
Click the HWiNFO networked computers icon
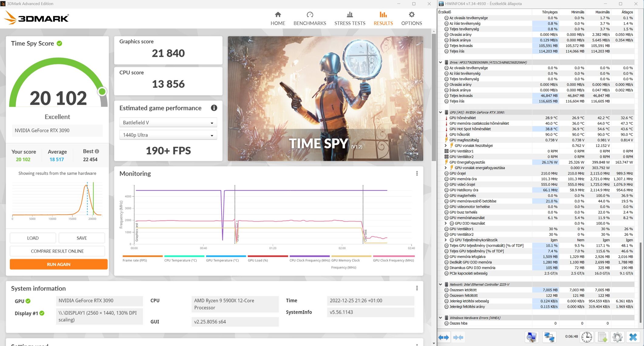click(x=549, y=337)
